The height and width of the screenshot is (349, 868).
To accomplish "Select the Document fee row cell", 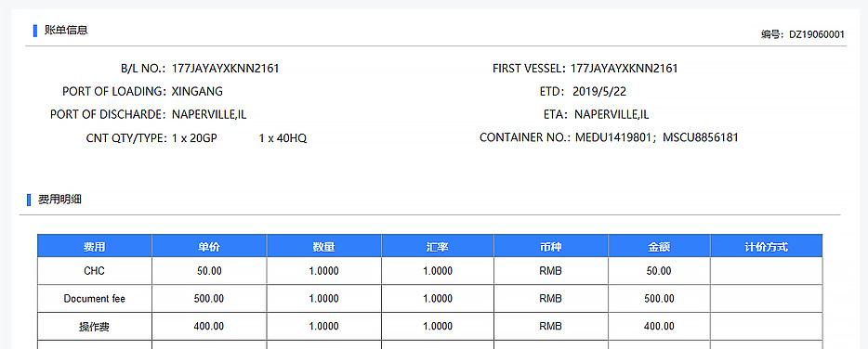I will click(x=95, y=299).
